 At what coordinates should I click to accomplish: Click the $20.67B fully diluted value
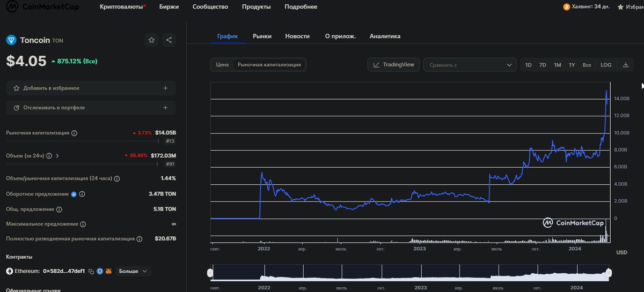165,239
